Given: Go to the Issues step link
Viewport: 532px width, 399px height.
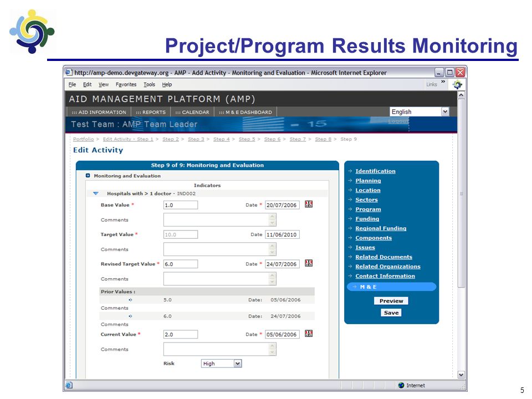Looking at the screenshot, I should pos(365,247).
